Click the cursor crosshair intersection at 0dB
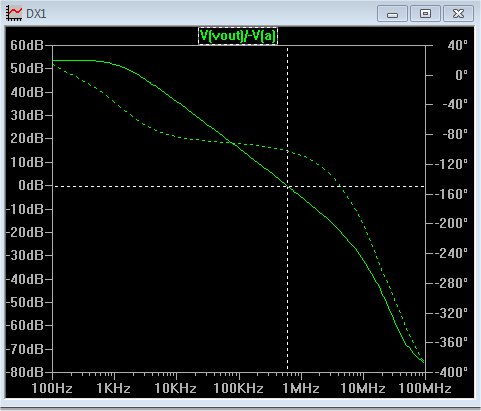This screenshot has height=411, width=481. pyautogui.click(x=288, y=186)
